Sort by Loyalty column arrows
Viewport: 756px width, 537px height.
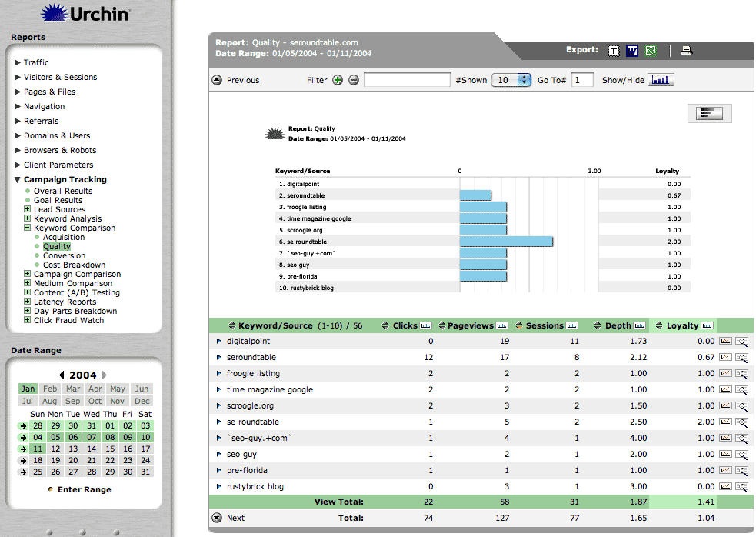(x=659, y=325)
